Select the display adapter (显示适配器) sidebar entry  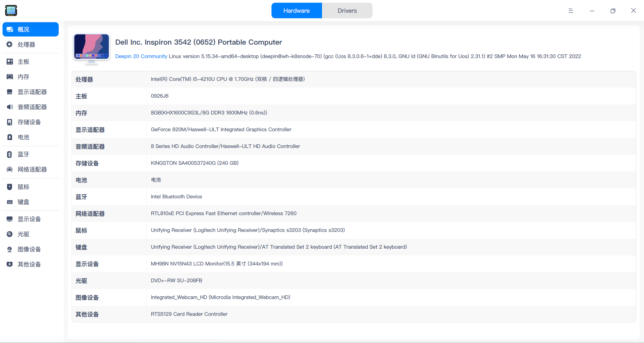coord(32,92)
